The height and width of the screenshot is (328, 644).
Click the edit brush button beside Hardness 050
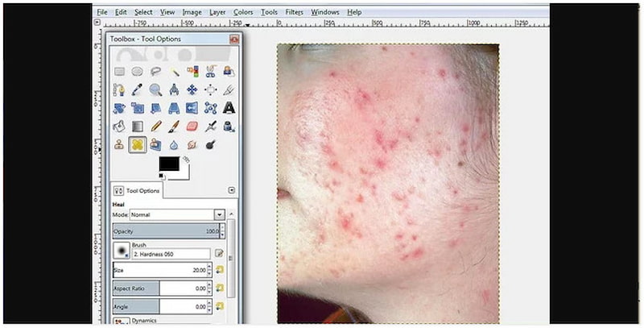tap(219, 253)
